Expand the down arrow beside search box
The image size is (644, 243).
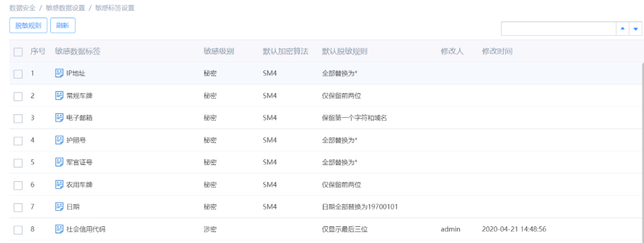click(x=635, y=29)
